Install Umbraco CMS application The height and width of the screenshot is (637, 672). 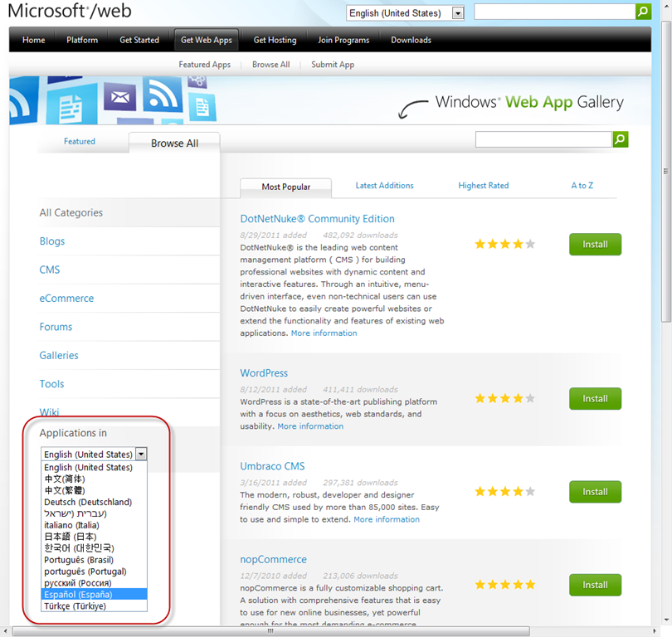pos(595,491)
